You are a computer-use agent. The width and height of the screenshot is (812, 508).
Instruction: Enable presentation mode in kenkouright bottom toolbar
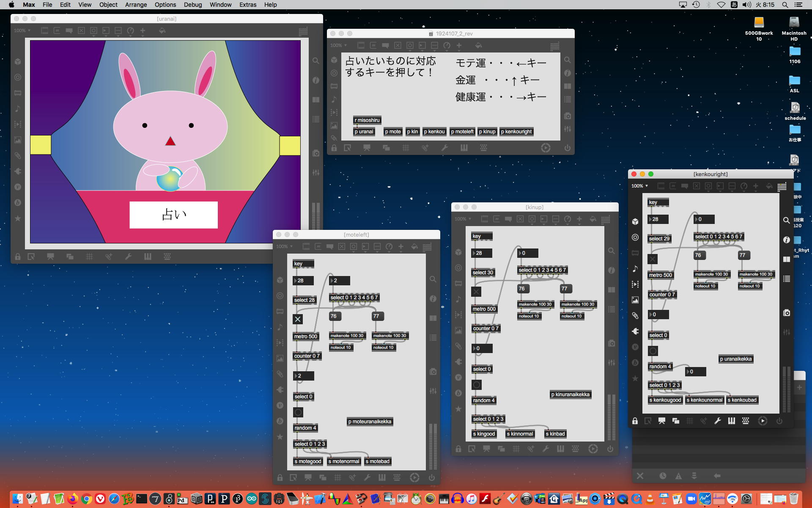[661, 421]
